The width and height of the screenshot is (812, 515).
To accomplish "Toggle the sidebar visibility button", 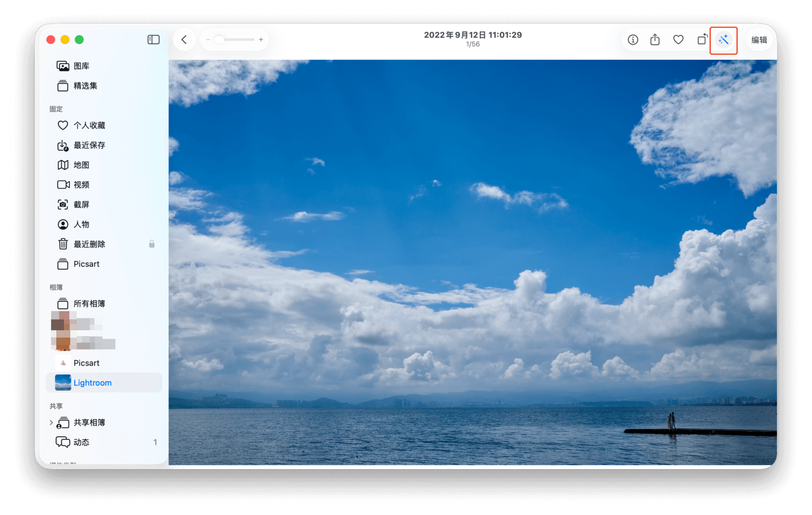I will (x=153, y=40).
